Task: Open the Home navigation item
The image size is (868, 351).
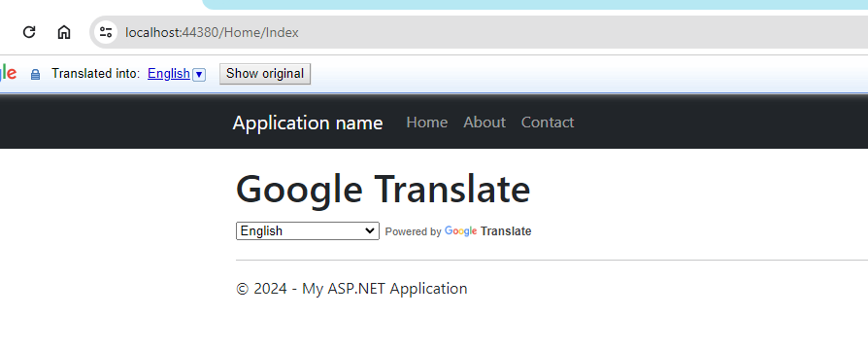Action: (x=427, y=122)
